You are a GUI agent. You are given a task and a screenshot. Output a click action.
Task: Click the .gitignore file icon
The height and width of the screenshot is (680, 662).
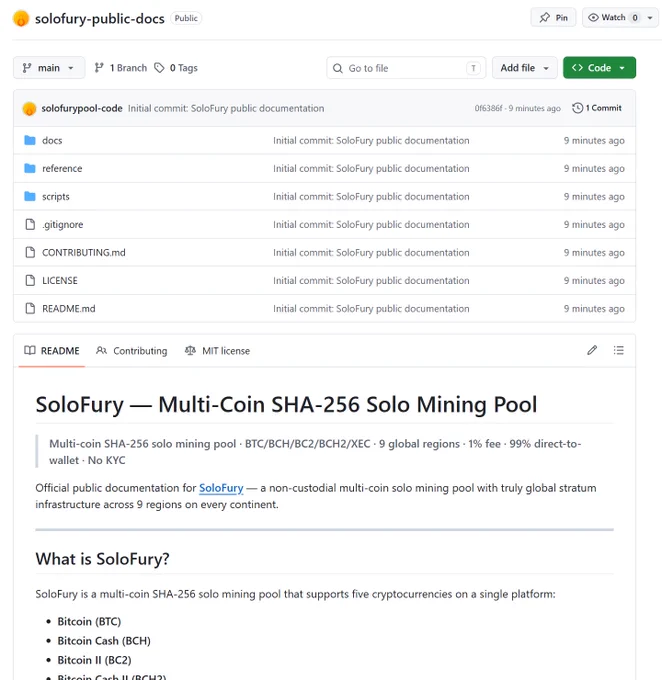(x=30, y=225)
